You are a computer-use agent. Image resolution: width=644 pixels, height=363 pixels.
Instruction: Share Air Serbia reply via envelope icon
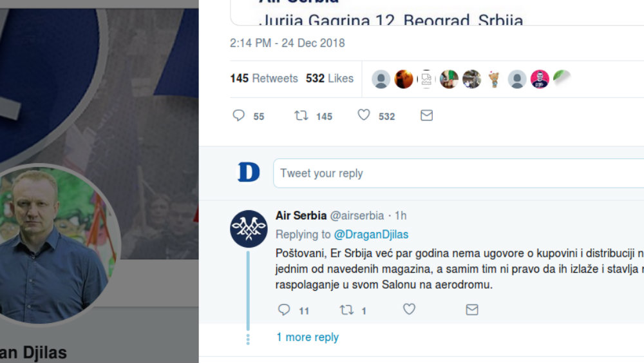[472, 310]
